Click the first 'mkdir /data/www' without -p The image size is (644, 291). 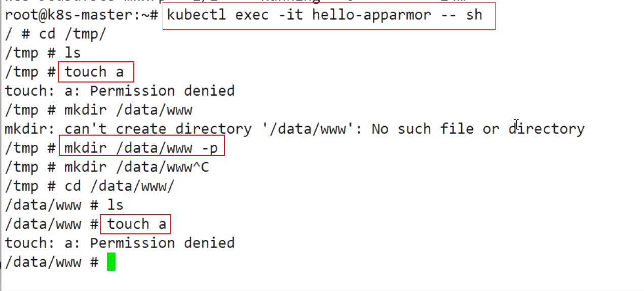[128, 110]
